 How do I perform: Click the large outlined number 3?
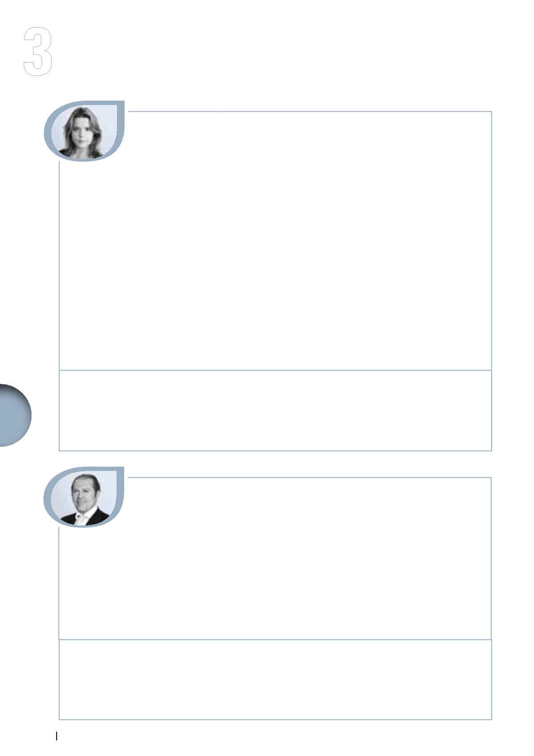[x=38, y=52]
